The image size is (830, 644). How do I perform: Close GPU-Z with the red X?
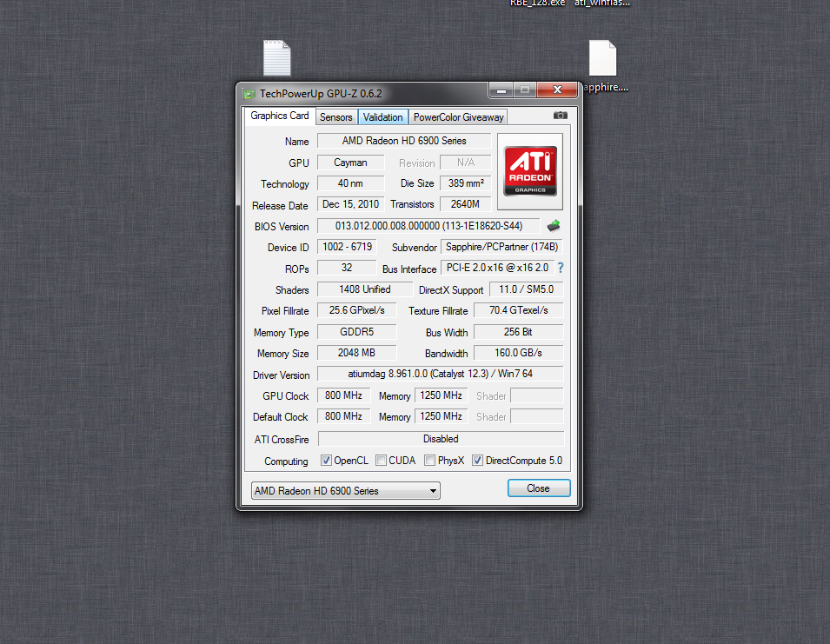557,90
